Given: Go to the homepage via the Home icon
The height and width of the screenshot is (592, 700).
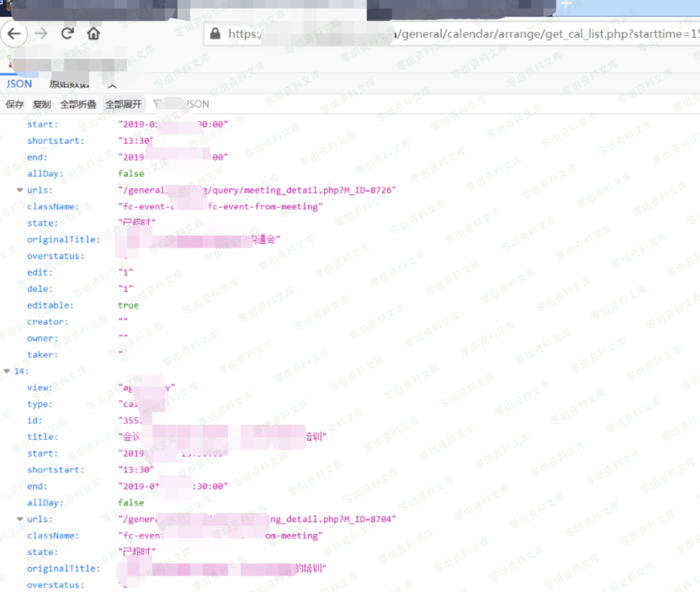Looking at the screenshot, I should pos(93,34).
